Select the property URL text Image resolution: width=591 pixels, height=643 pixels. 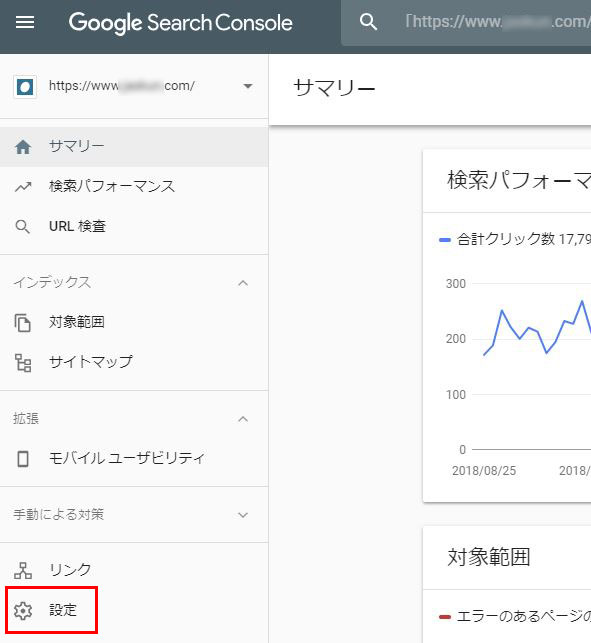(x=121, y=86)
